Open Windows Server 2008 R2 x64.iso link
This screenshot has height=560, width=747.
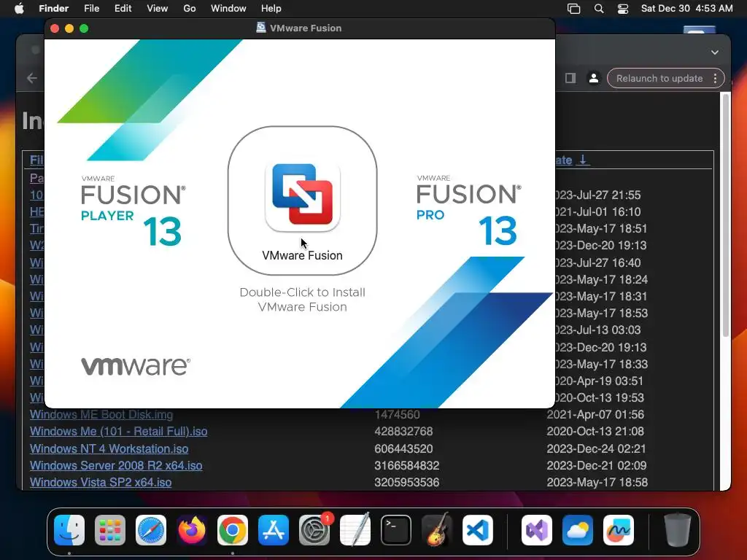pyautogui.click(x=116, y=465)
